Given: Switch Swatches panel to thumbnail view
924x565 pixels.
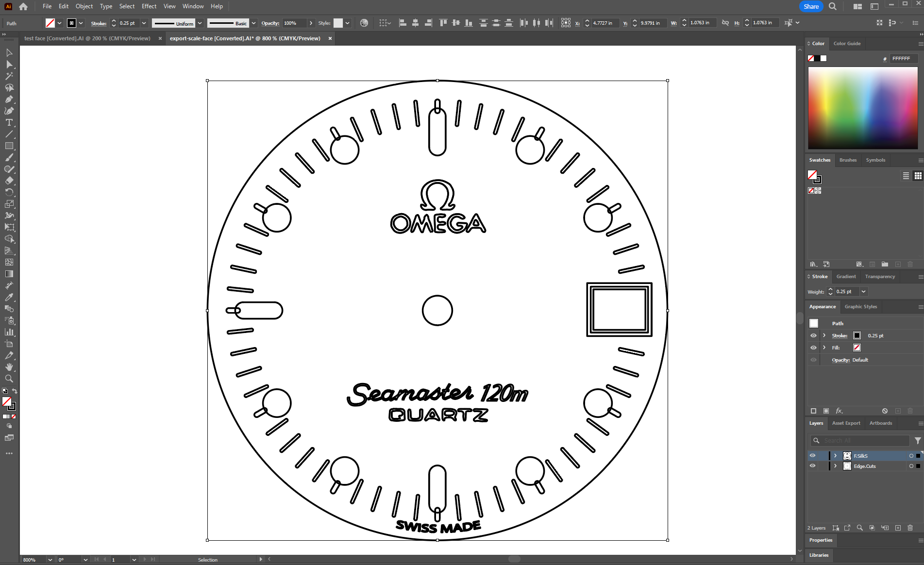Looking at the screenshot, I should (x=918, y=176).
